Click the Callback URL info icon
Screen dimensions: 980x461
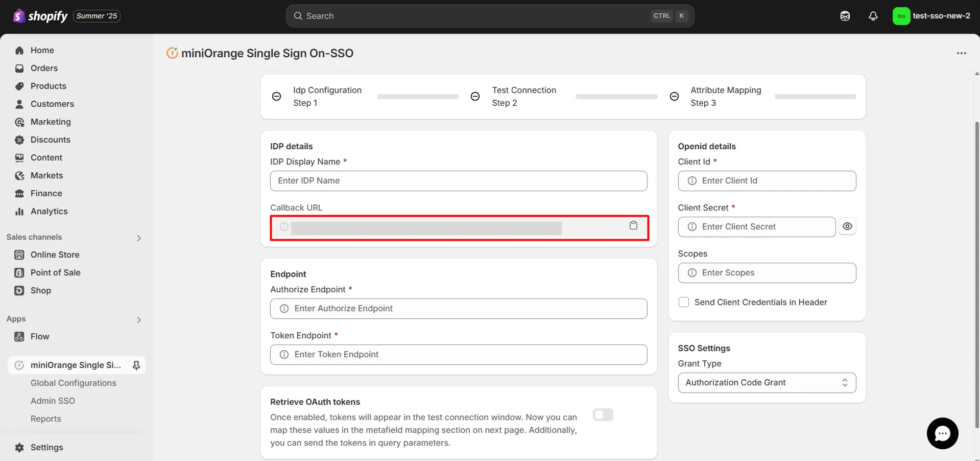[x=284, y=226]
